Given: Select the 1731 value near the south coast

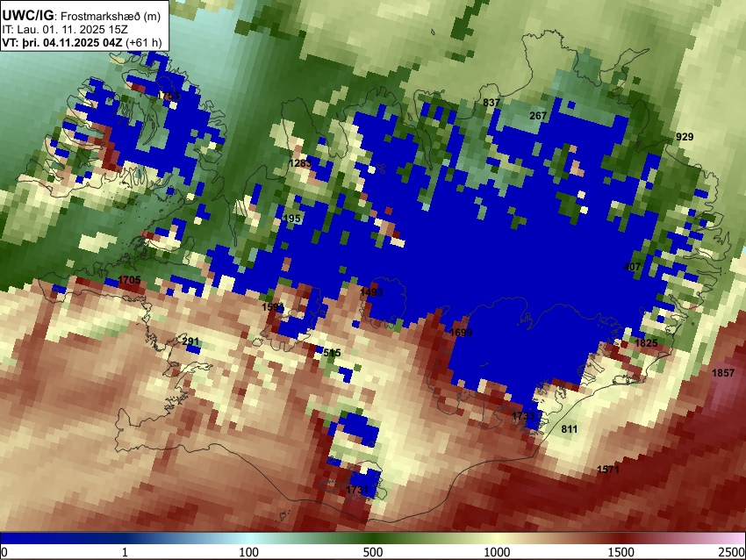Looking at the screenshot, I should point(357,490).
